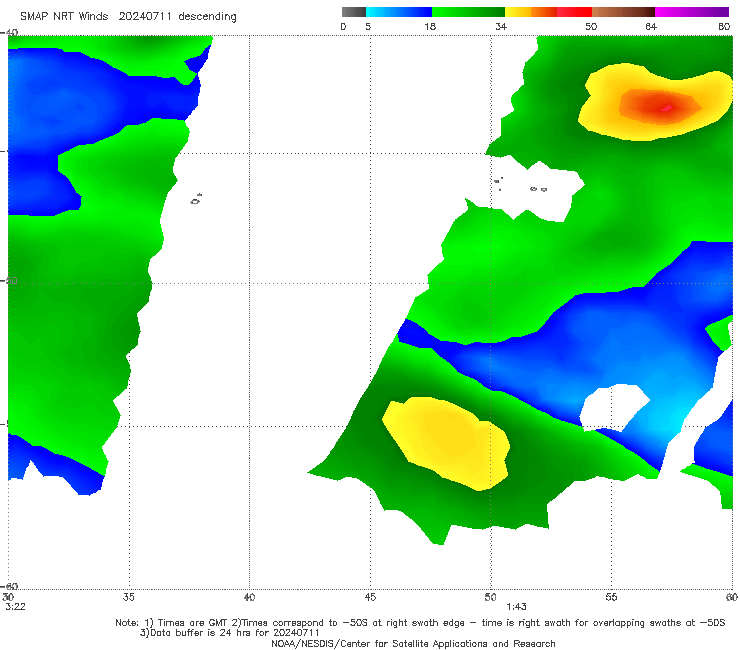The image size is (740, 650).
Task: Click the cyan-blue segment of the color bar
Action: click(399, 12)
